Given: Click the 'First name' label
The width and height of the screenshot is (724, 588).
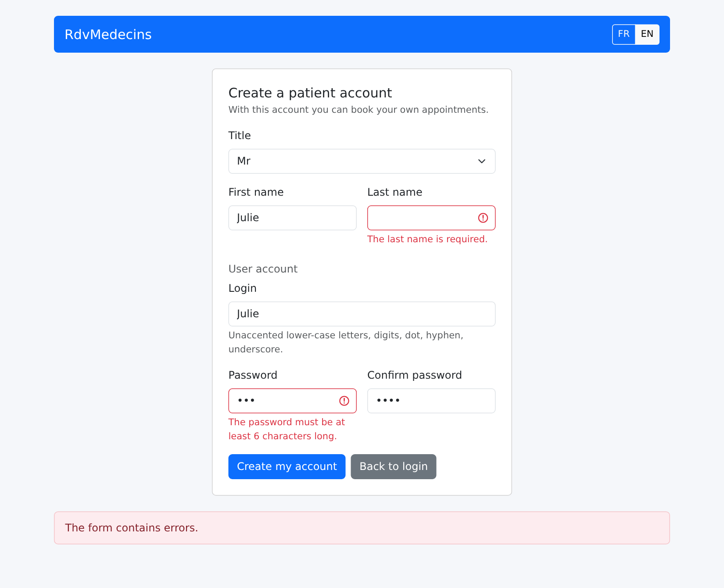Looking at the screenshot, I should click(x=256, y=192).
